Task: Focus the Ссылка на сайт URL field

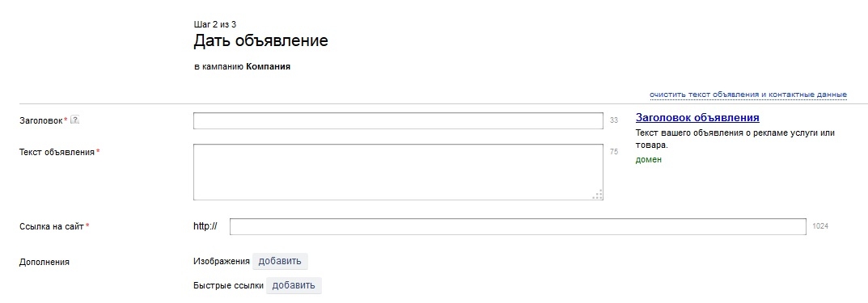Action: pos(518,227)
